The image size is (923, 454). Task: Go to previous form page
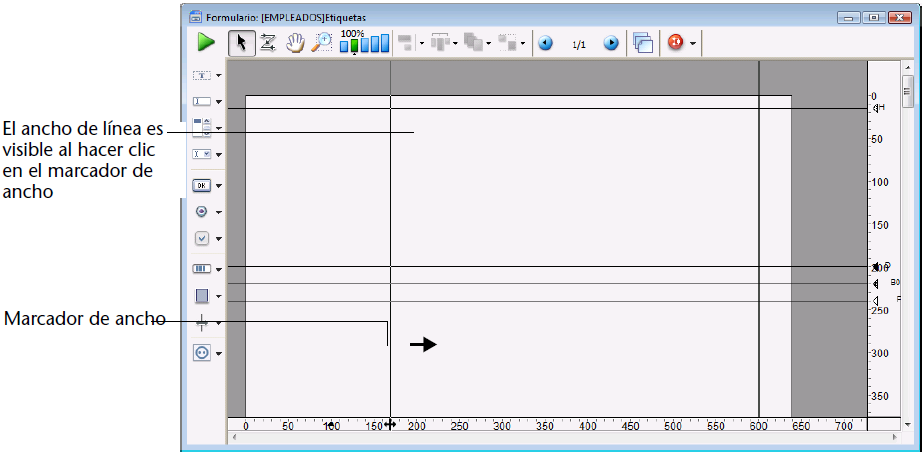545,44
